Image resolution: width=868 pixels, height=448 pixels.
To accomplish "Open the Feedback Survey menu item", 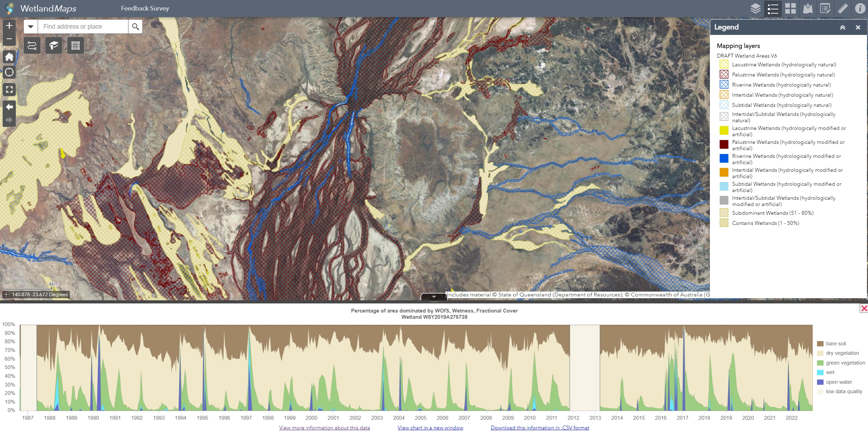I will point(145,8).
